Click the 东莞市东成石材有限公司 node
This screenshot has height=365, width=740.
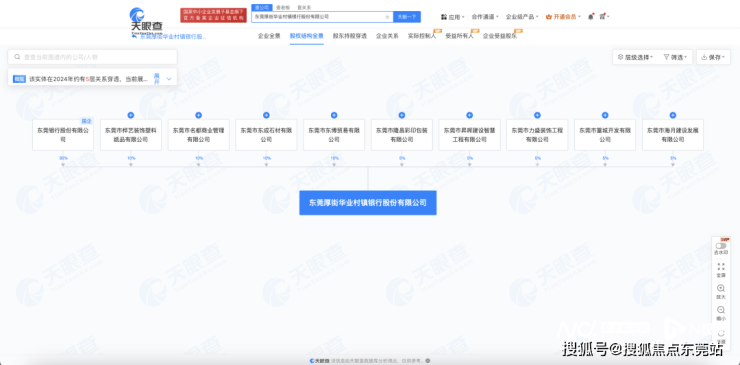click(266, 135)
